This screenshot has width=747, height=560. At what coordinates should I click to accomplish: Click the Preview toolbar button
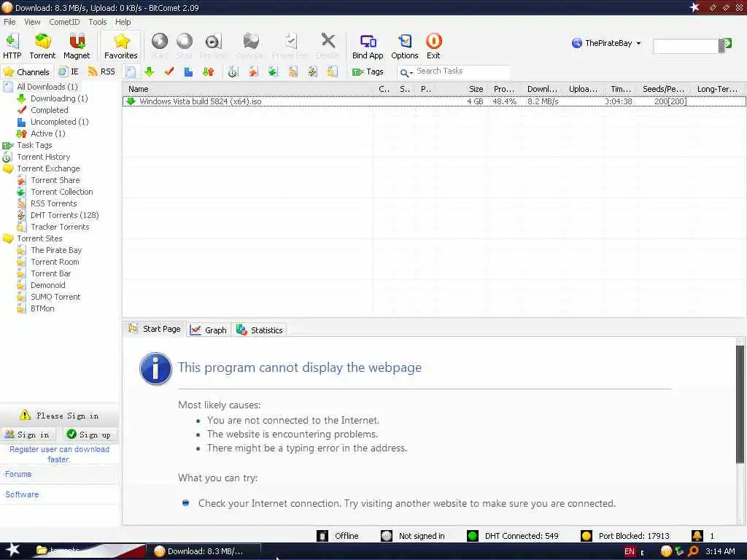[x=214, y=46]
